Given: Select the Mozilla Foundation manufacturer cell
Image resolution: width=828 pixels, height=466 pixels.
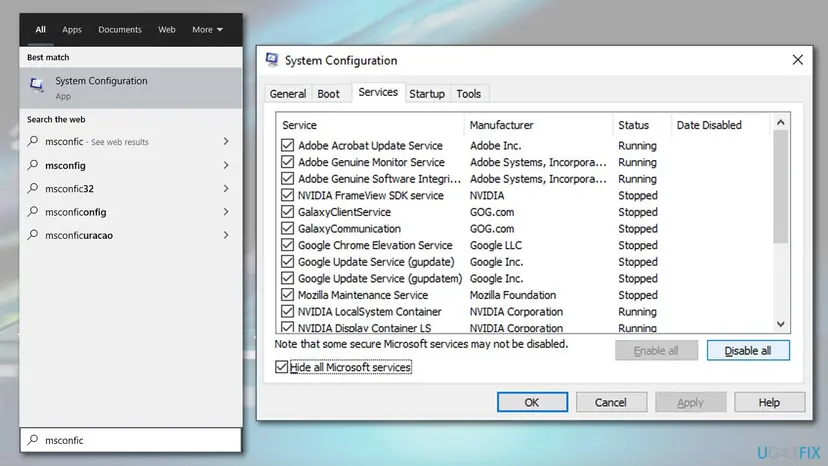Looking at the screenshot, I should pyautogui.click(x=513, y=295).
